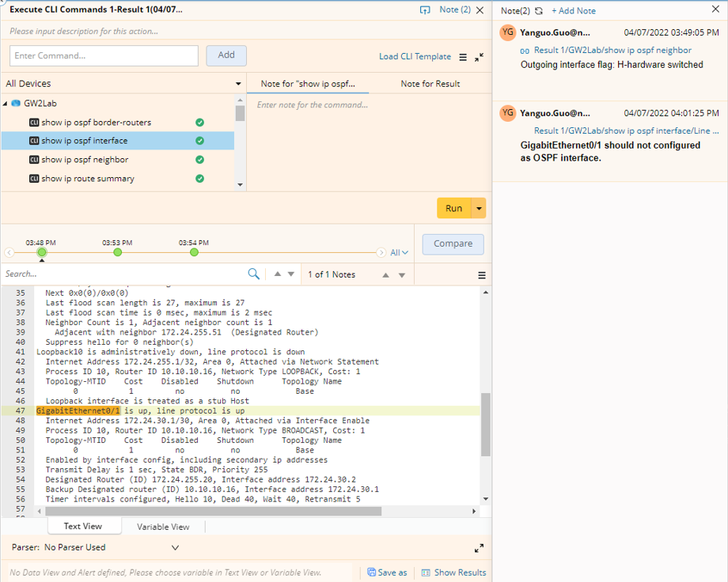Click green status check for ospf interface
This screenshot has height=582, width=728.
[x=199, y=141]
